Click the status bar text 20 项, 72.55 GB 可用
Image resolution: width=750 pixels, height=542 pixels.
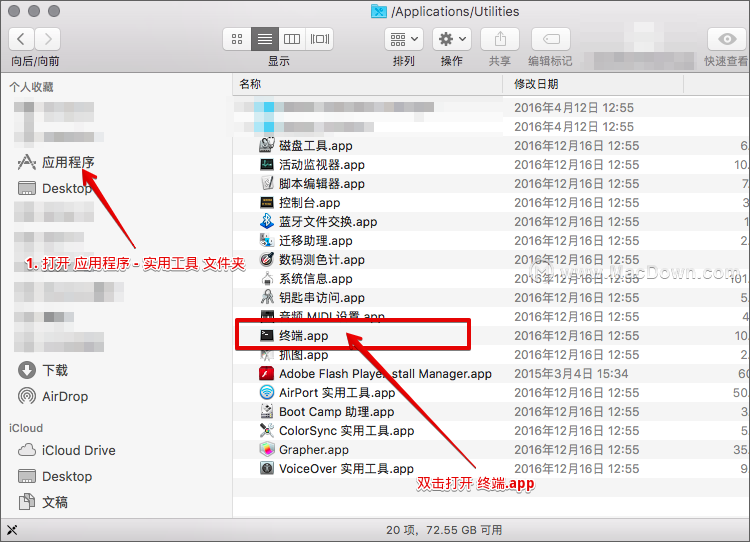(444, 530)
